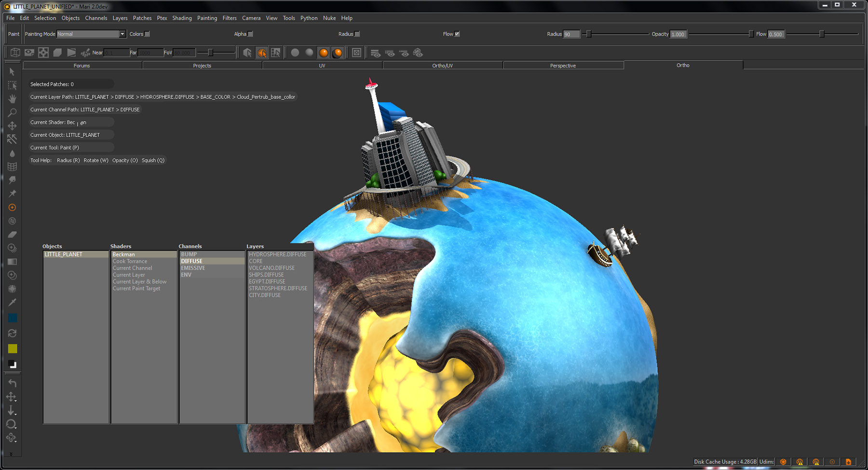Uncheck the Flow checkbox
The width and height of the screenshot is (868, 470).
[457, 34]
